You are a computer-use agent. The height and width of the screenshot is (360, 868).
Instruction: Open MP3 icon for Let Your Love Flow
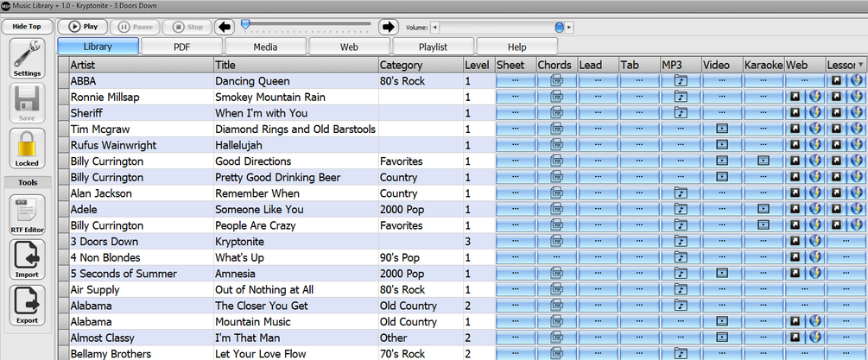(x=681, y=353)
